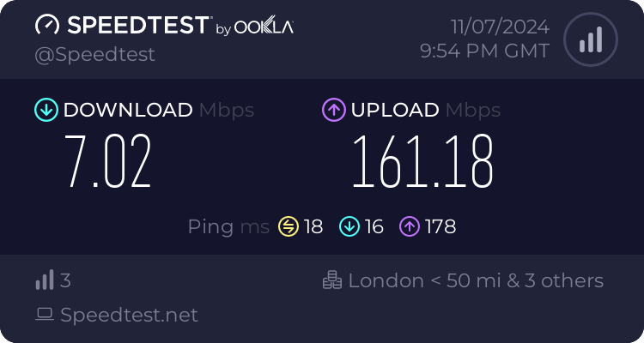The height and width of the screenshot is (343, 644).
Task: Click the teal download ping icon
Action: 349,226
